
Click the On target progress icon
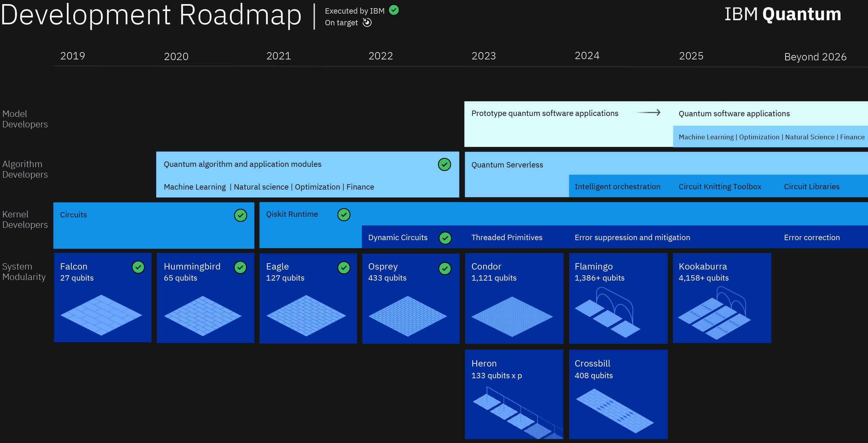367,22
